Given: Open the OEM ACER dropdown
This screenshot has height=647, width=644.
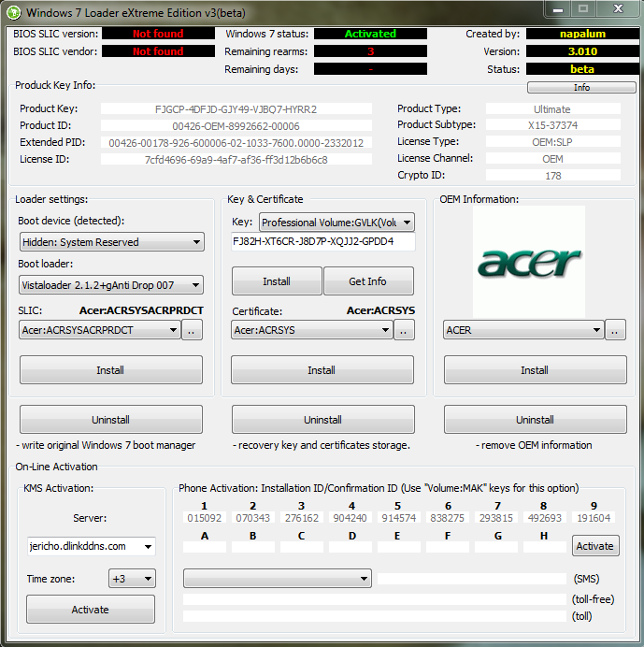Looking at the screenshot, I should (523, 330).
